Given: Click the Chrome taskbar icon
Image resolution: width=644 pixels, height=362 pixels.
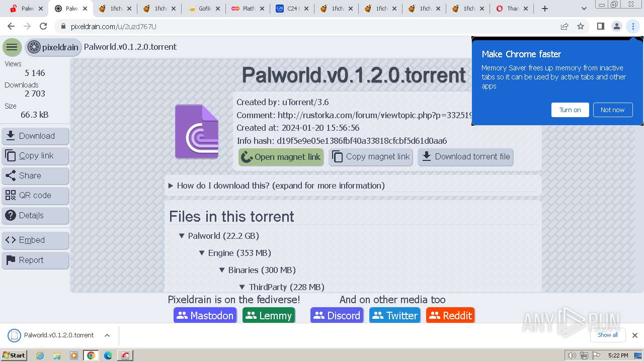Looking at the screenshot, I should (x=91, y=355).
